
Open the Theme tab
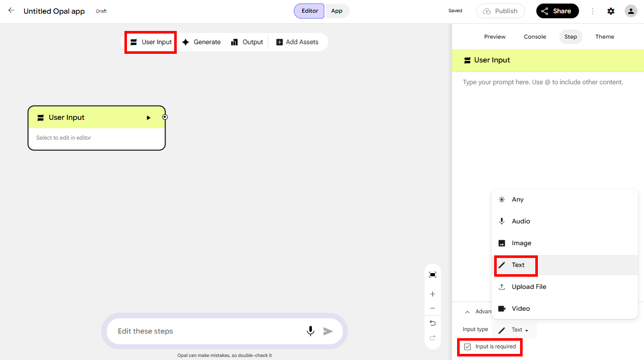(605, 37)
